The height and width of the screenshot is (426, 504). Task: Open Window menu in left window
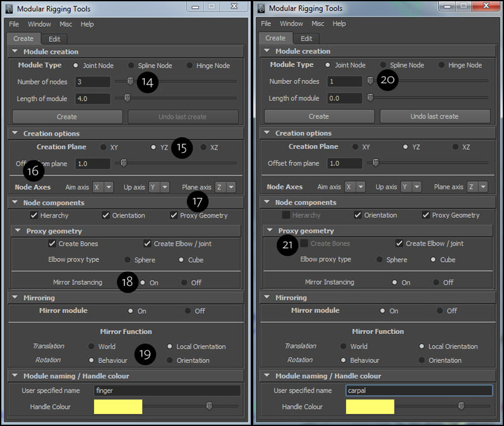pos(39,24)
